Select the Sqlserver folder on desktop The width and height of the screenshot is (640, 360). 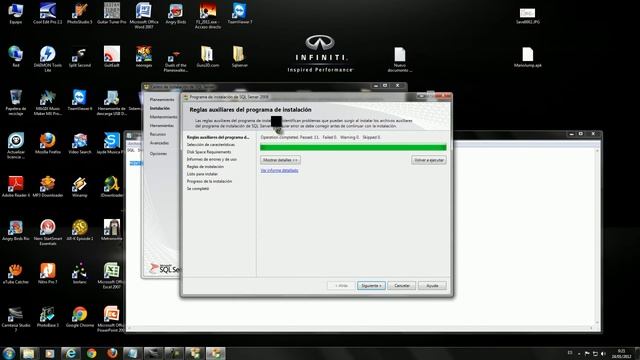[x=240, y=56]
